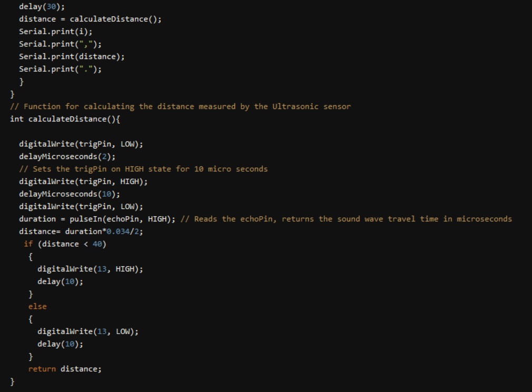Click the delay(30) line
The image size is (532, 392).
[x=36, y=7]
